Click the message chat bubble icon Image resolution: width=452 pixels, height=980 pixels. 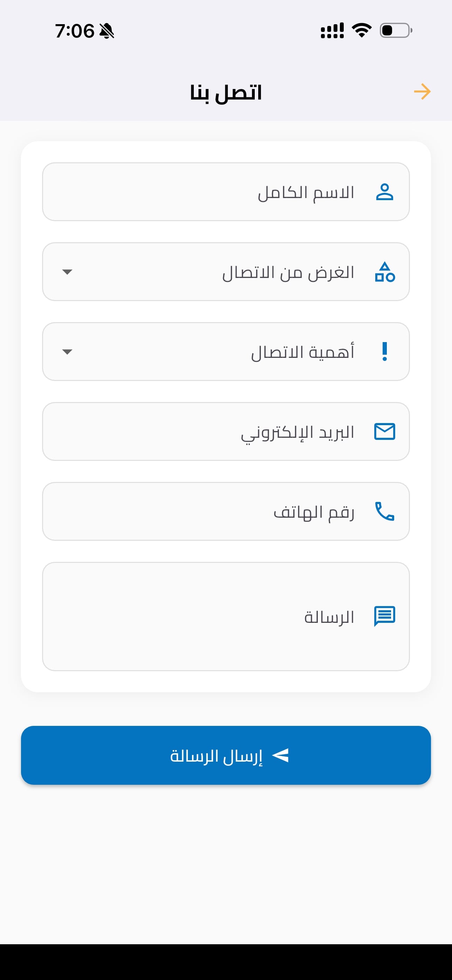tap(385, 616)
